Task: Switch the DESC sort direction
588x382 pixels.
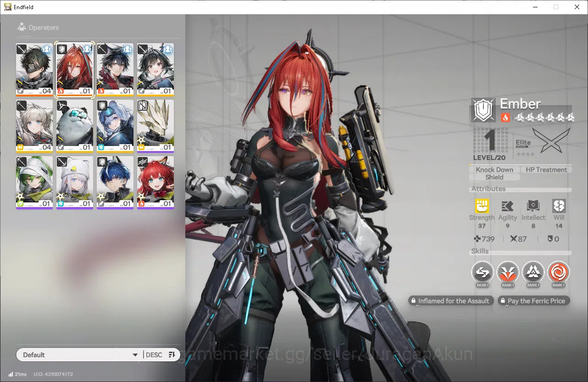Action: tap(154, 354)
